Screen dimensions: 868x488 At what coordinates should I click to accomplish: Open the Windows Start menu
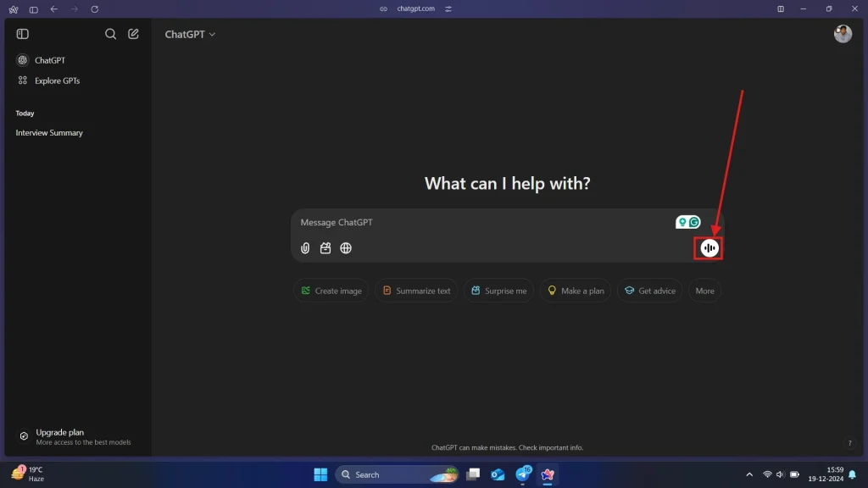click(320, 474)
